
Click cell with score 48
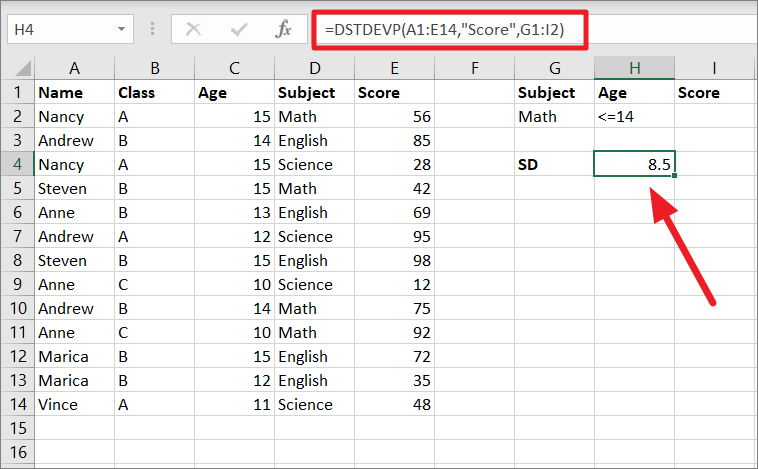point(394,404)
